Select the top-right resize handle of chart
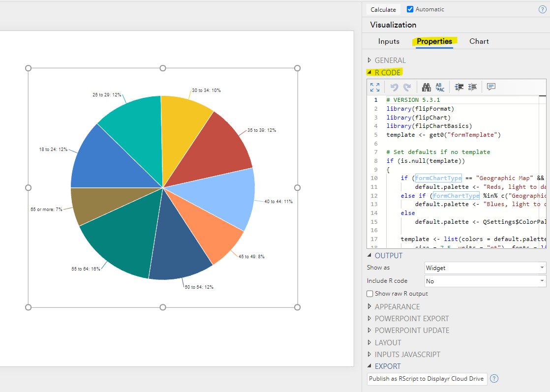This screenshot has width=550, height=392. tap(297, 68)
